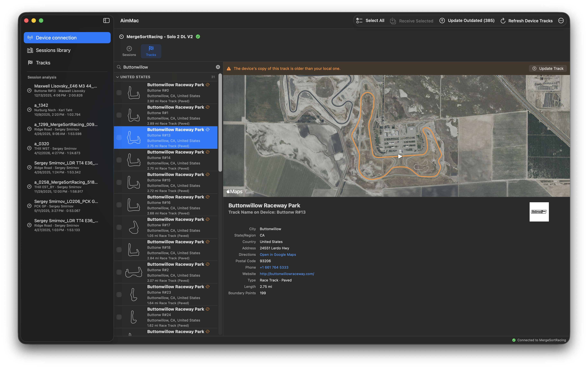The height and width of the screenshot is (368, 588).
Task: Click the Boundary Points 199 value
Action: coord(263,293)
